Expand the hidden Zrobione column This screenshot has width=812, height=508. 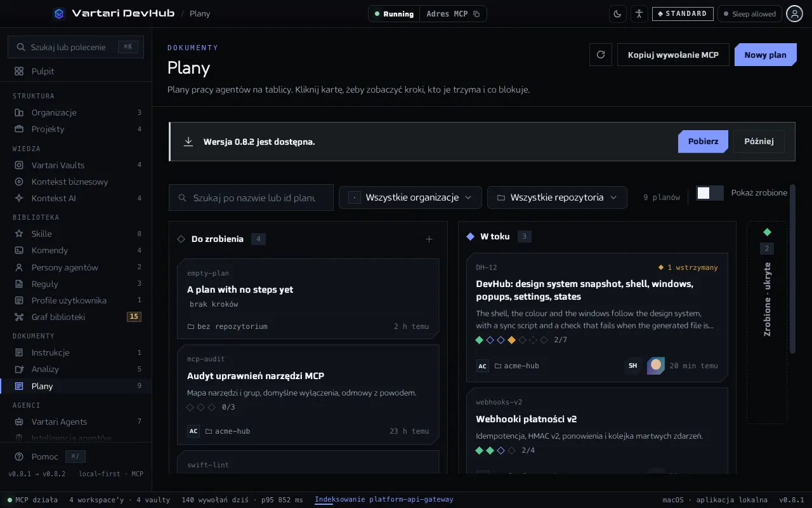pos(767,322)
